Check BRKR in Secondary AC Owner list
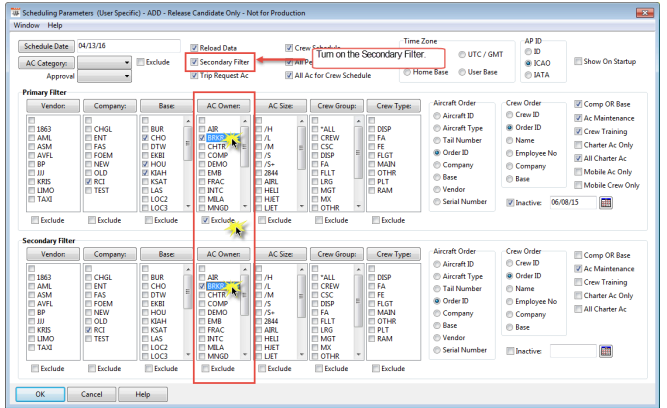667x408 pixels. pos(202,286)
